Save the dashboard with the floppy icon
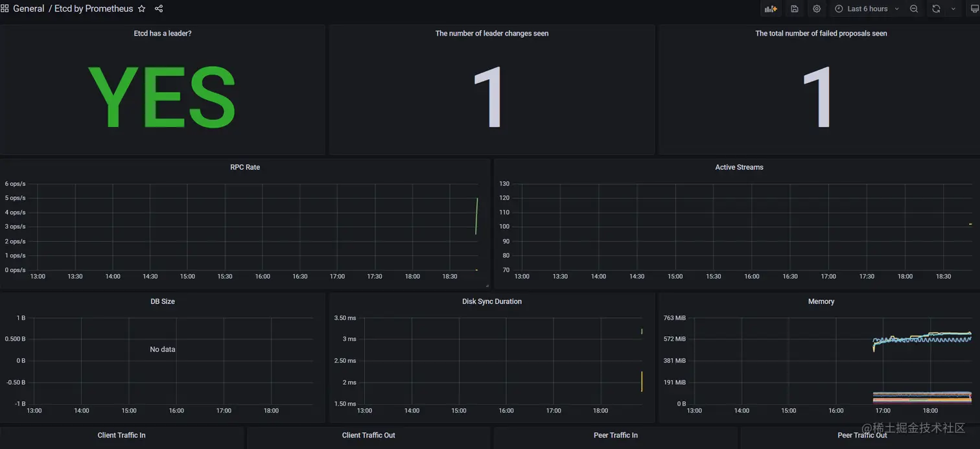The width and height of the screenshot is (980, 449). (795, 9)
